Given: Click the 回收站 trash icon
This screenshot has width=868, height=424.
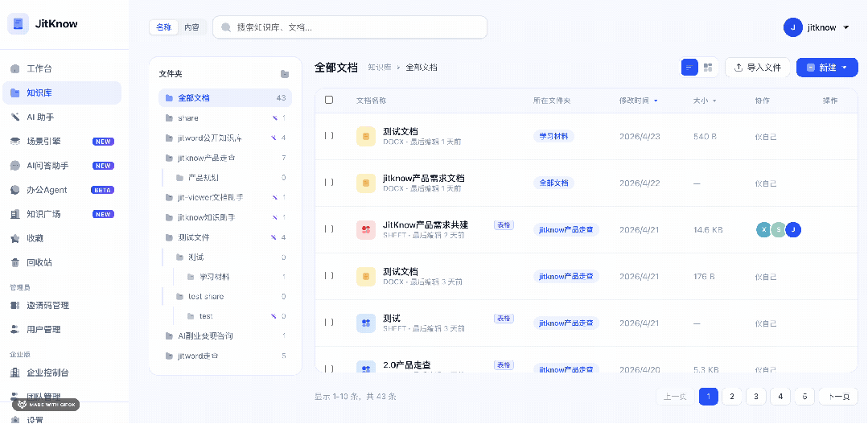Looking at the screenshot, I should [x=15, y=262].
